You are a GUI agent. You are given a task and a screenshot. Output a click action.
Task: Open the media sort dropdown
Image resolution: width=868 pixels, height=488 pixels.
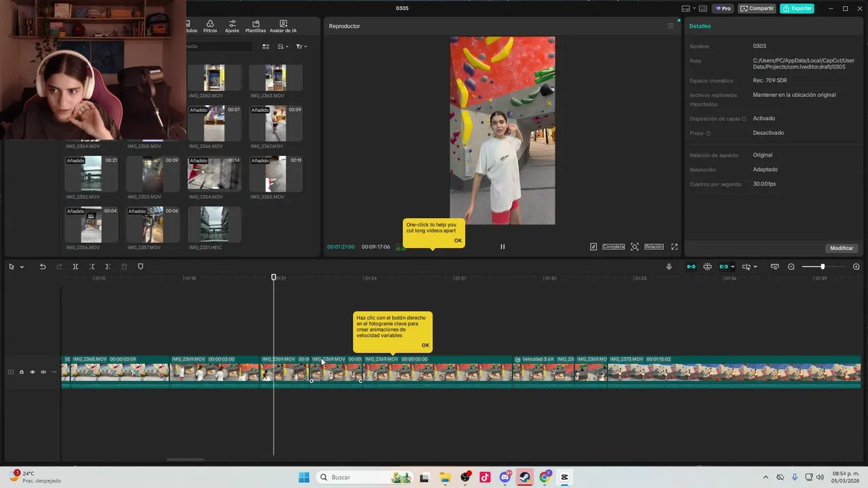click(x=283, y=46)
